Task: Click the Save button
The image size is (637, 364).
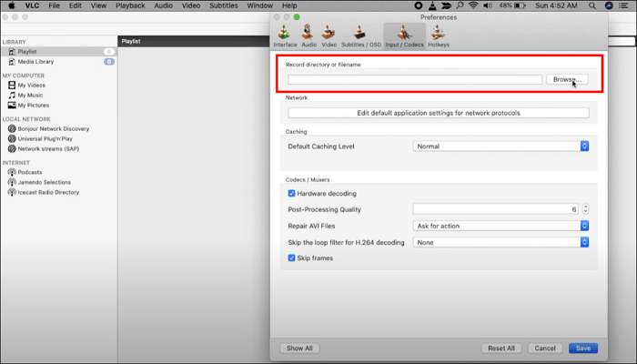Action: coord(583,349)
